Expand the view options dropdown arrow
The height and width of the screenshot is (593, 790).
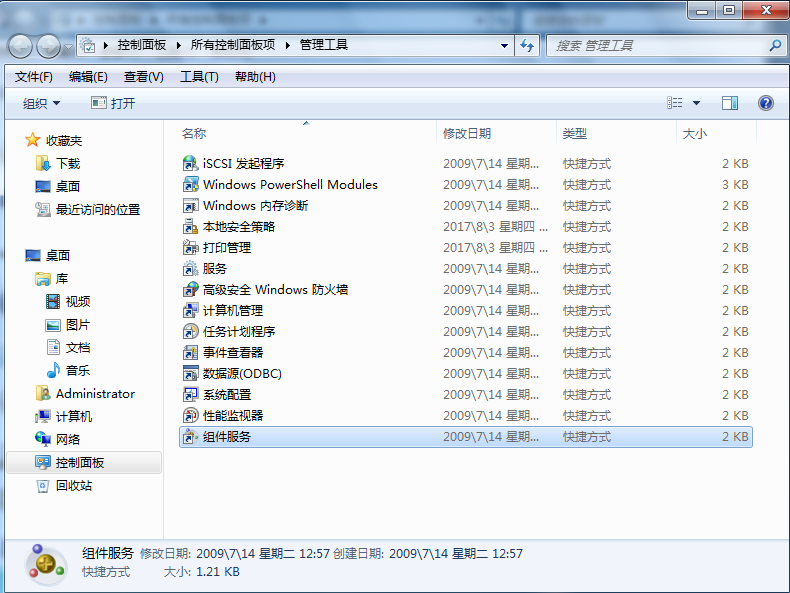[697, 103]
